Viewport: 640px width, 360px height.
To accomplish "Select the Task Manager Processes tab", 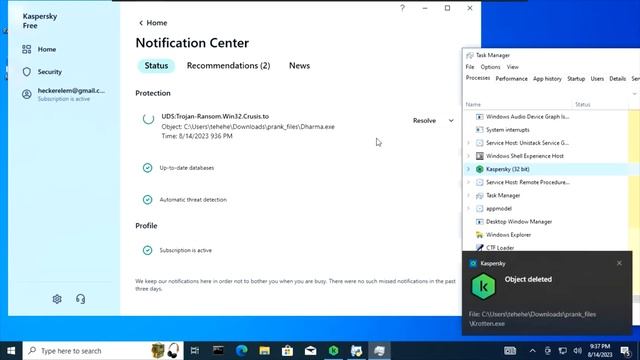I will [x=478, y=78].
